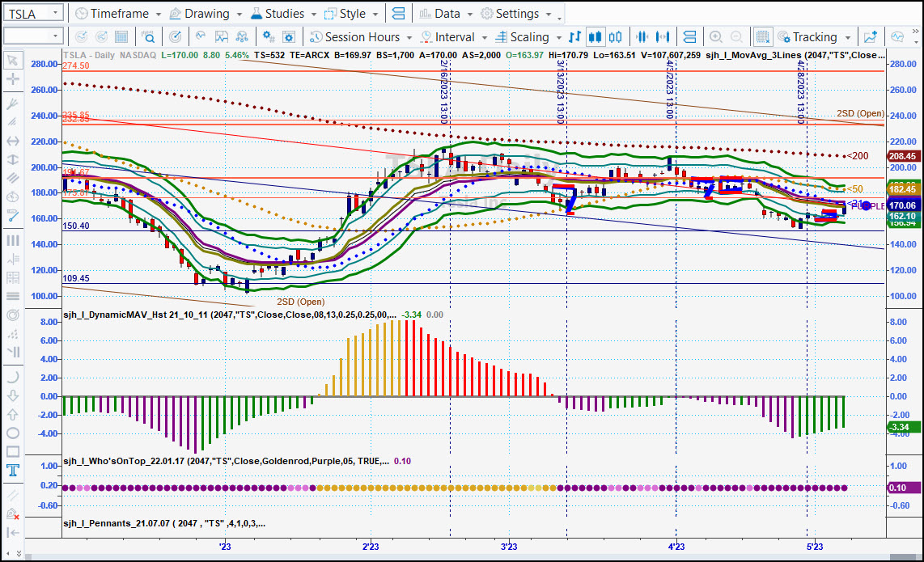Expand the Scaling dropdown

click(x=558, y=37)
